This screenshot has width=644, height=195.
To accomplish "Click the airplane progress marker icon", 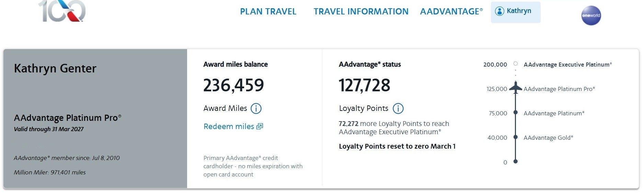I will pos(515,88).
